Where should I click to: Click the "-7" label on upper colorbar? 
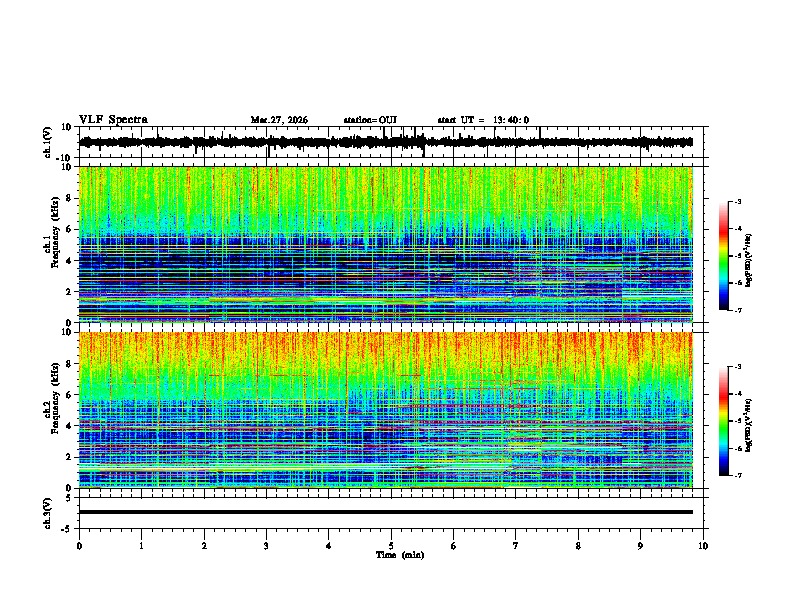tap(738, 310)
